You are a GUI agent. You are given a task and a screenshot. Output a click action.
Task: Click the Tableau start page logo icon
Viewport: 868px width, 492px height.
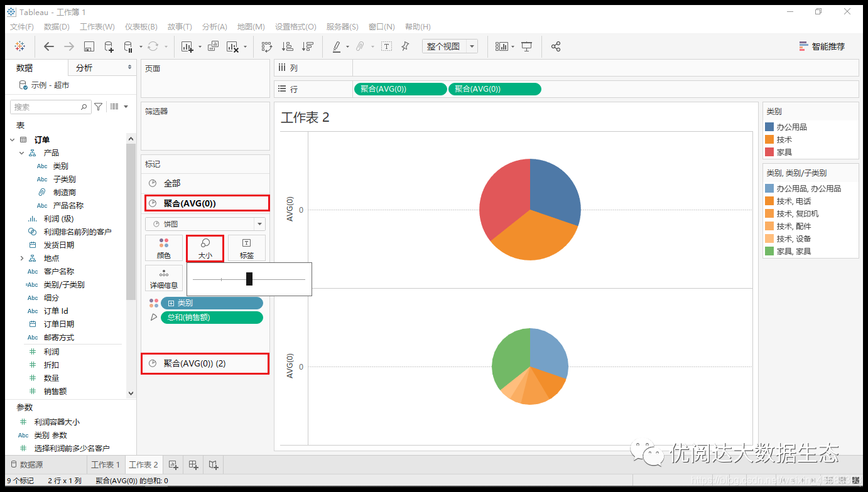point(20,46)
